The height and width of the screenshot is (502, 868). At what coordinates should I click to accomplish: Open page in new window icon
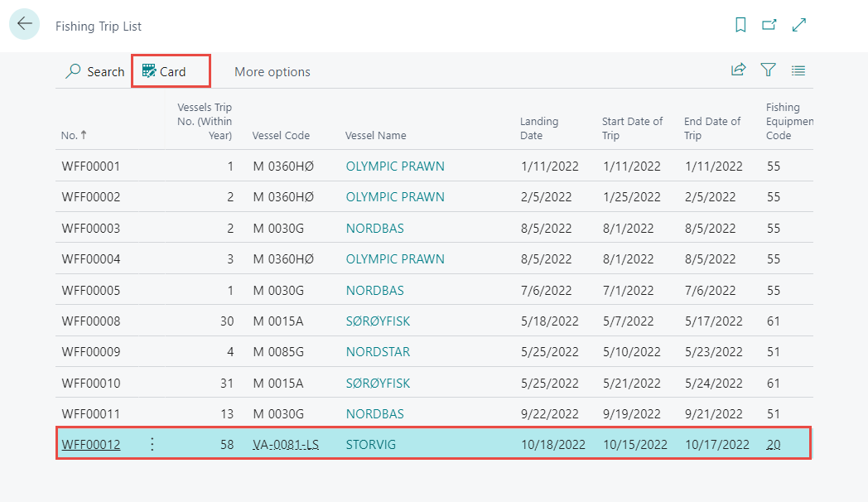[769, 25]
